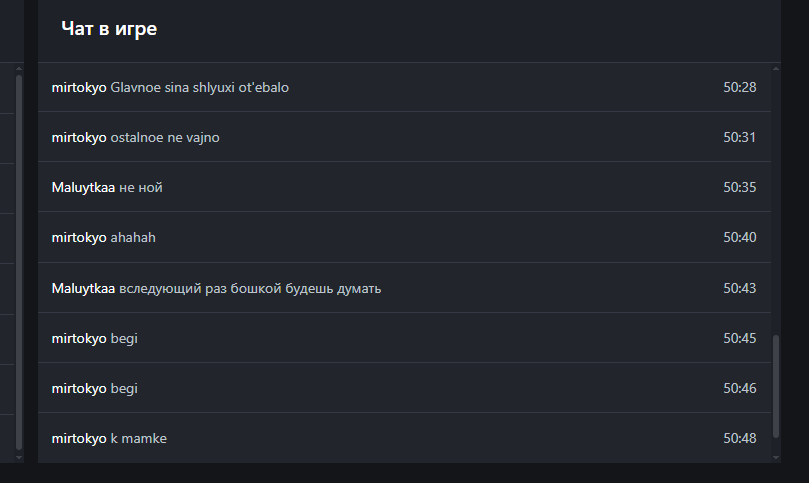Select the "ostalnoe ne vajno" message text
Screen dimensions: 809x483
click(x=165, y=137)
